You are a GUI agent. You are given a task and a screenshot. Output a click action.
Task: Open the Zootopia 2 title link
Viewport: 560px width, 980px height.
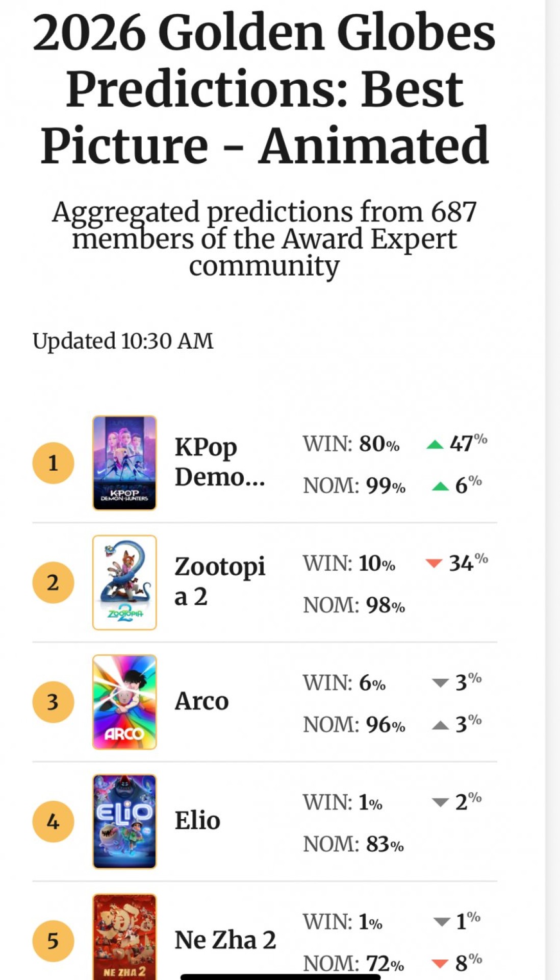pos(219,581)
